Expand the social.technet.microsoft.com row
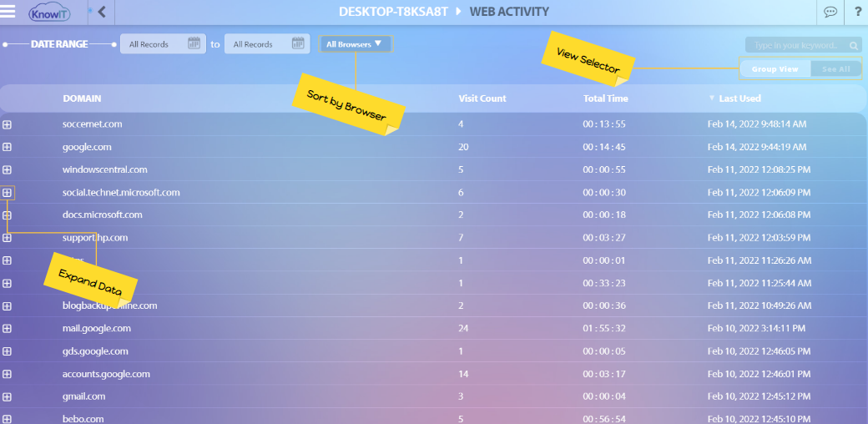 tap(7, 193)
